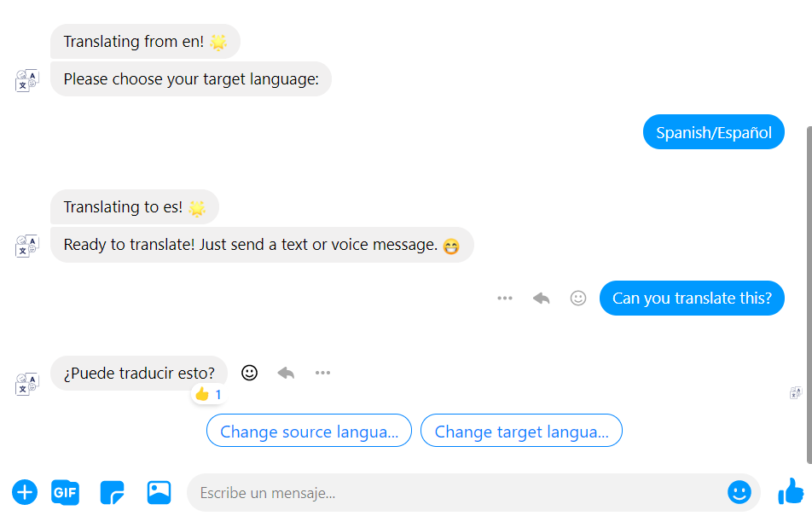The height and width of the screenshot is (516, 812).
Task: Open more options for '¿Puede traducir esto?'
Action: tap(322, 373)
